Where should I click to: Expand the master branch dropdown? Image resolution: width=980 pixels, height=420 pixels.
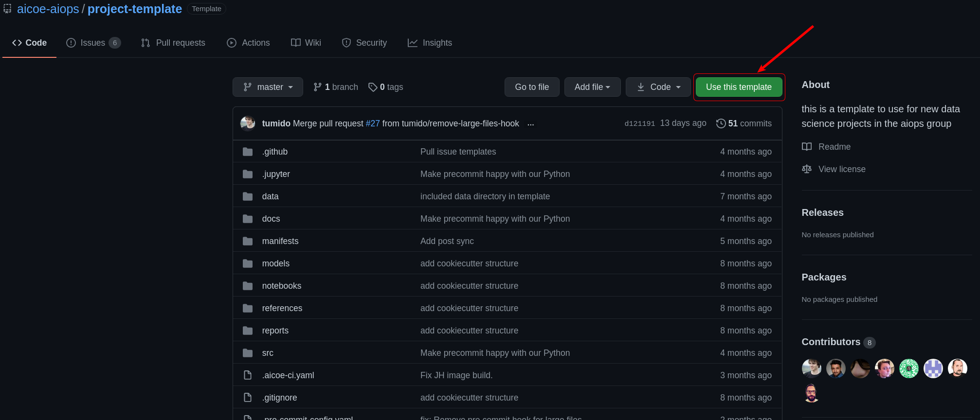(x=268, y=87)
